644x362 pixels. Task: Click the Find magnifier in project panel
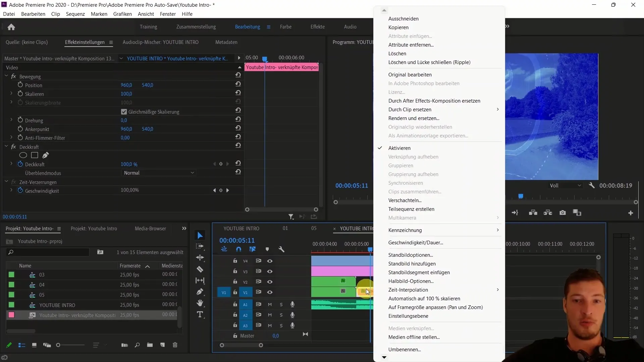click(137, 345)
